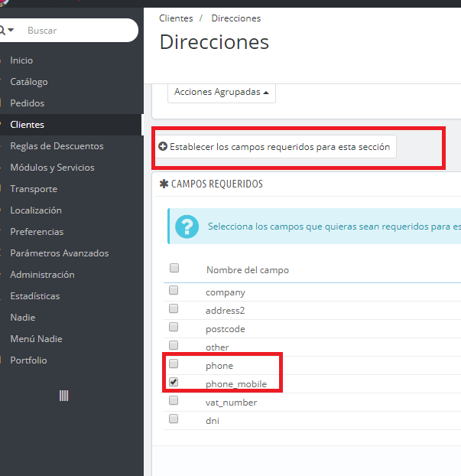
Task: Click the dni field name
Action: [x=213, y=421]
